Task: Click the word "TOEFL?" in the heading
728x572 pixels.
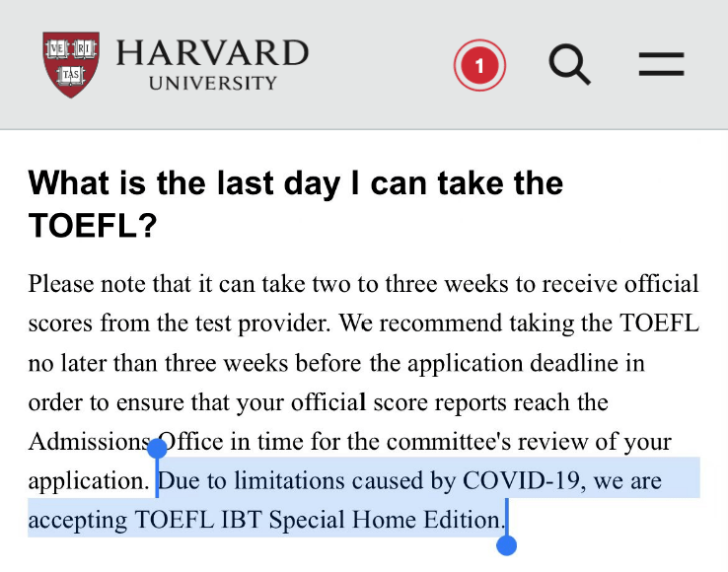Action: click(93, 226)
